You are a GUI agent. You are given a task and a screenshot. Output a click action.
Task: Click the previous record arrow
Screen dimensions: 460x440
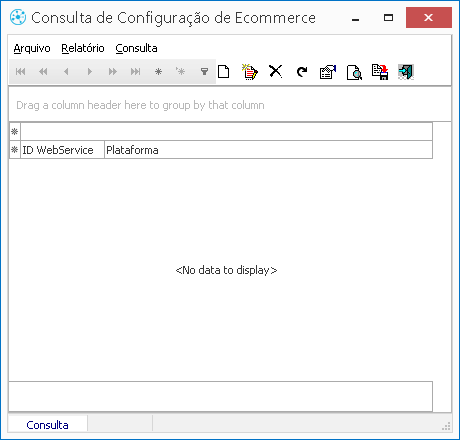tap(66, 71)
